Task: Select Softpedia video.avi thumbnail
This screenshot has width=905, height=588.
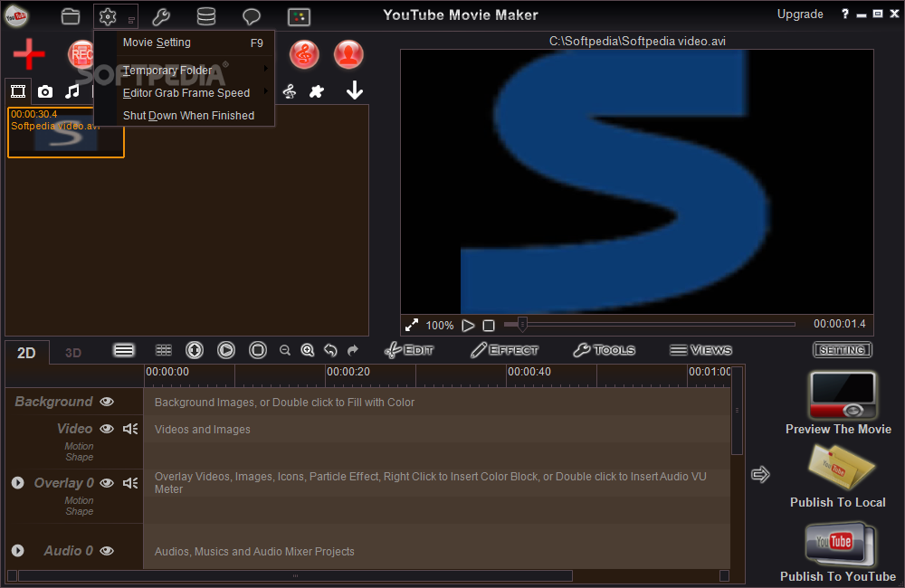Action: (x=66, y=132)
